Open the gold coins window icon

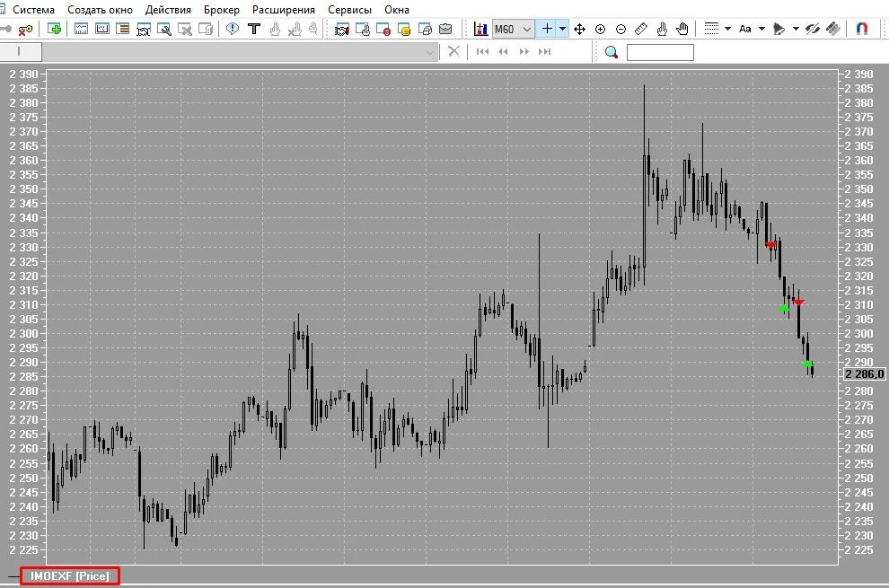coord(404,29)
